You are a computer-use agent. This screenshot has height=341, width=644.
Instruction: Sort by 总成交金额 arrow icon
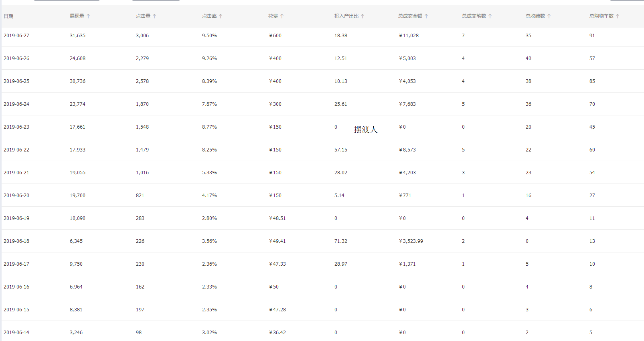click(x=426, y=16)
